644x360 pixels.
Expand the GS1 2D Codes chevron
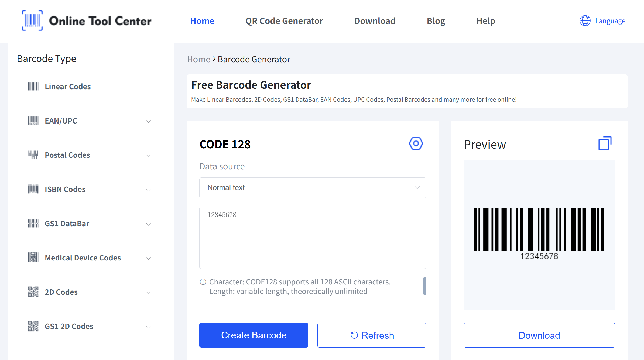148,327
